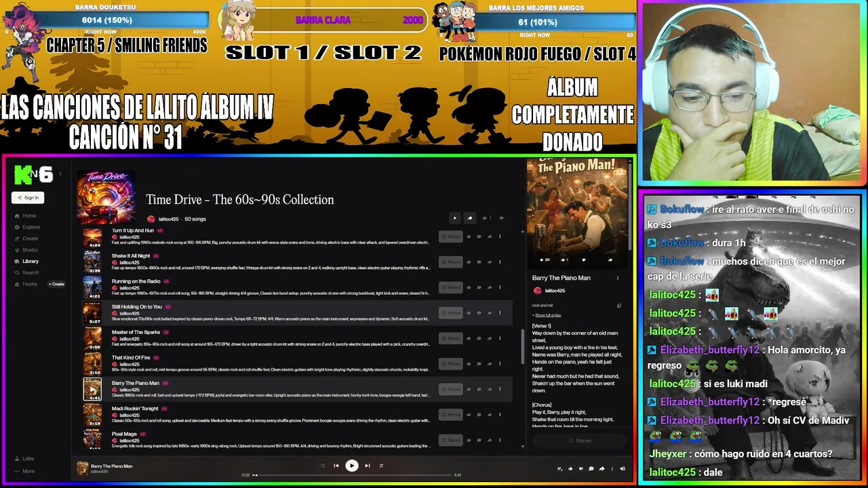Share from the Barry The Piano Man cover art
This screenshot has height=488, width=868.
coord(610,260)
